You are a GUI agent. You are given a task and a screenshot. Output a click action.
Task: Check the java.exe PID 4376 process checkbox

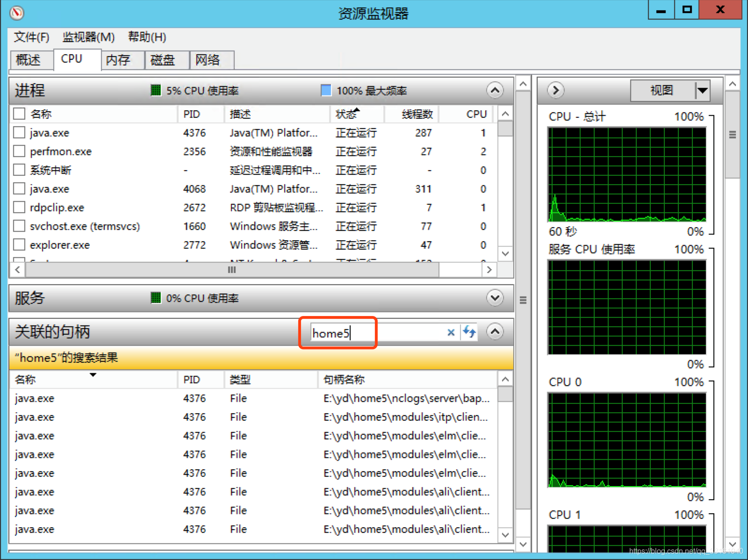coord(19,132)
